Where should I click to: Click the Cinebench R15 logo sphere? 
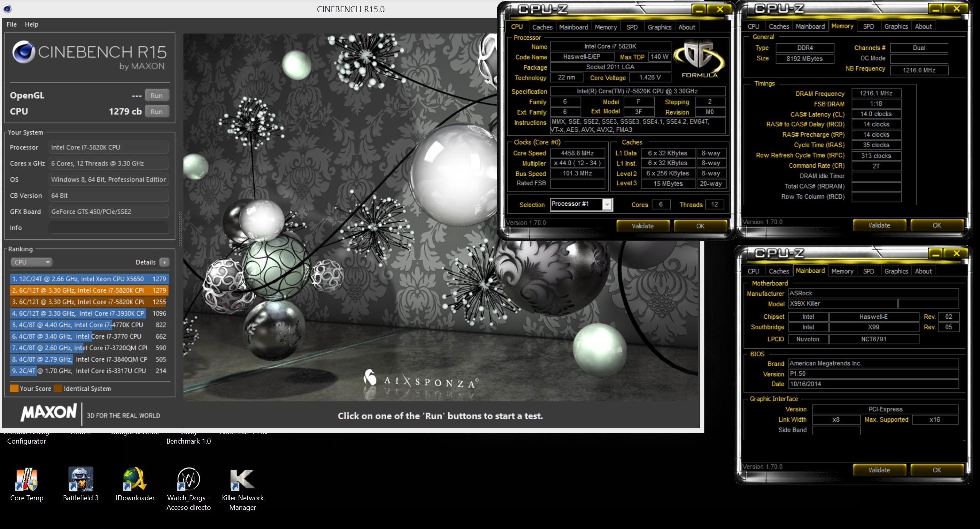click(24, 52)
